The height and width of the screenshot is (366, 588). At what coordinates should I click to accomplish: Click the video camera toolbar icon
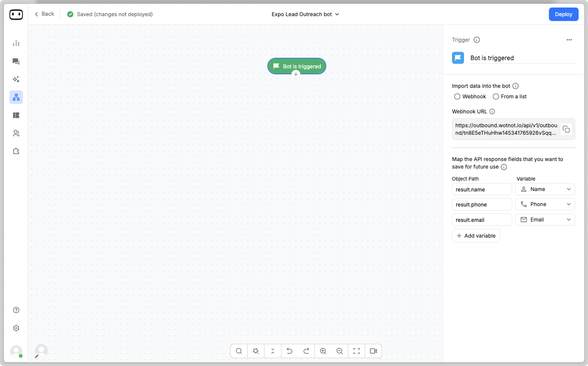373,351
